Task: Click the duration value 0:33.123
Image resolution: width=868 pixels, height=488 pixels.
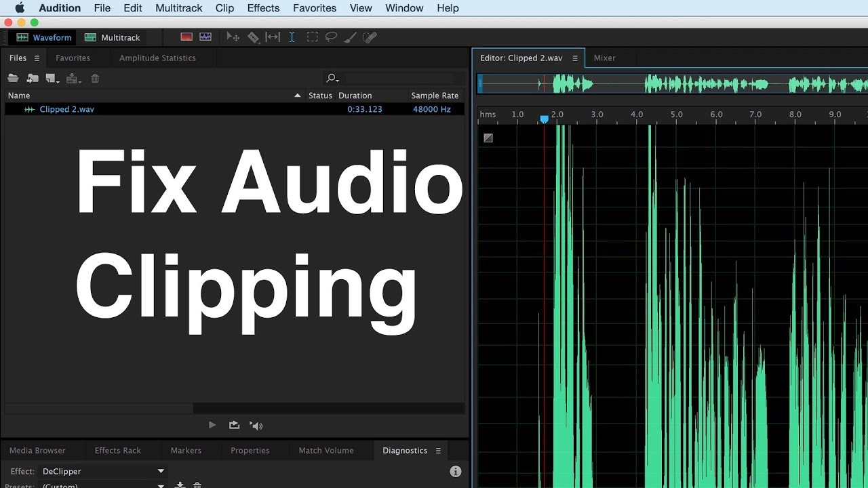Action: click(x=365, y=109)
